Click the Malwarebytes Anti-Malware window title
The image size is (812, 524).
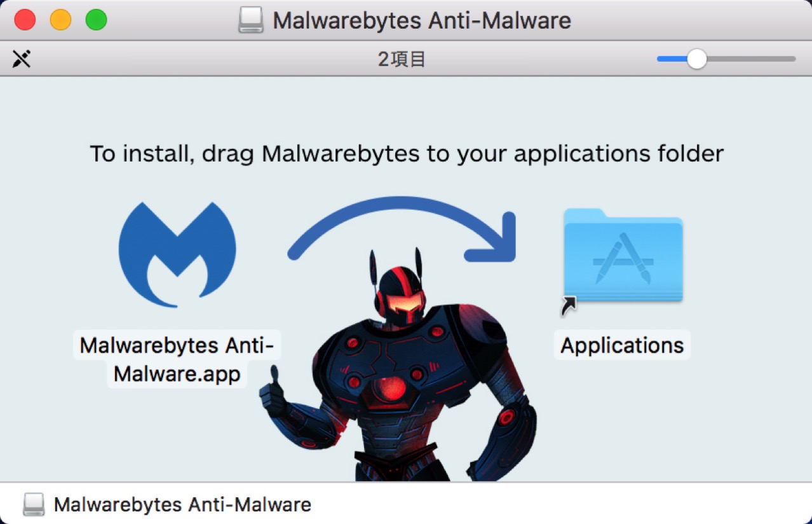coord(422,20)
